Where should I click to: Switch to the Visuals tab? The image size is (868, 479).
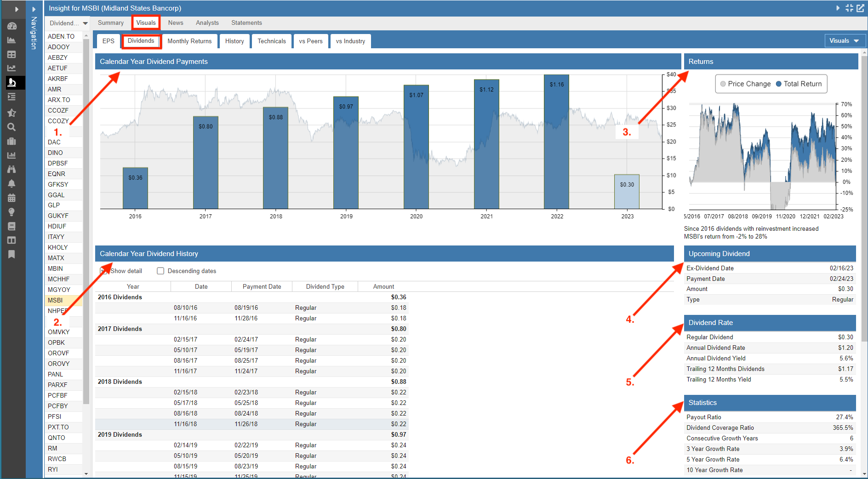point(146,23)
